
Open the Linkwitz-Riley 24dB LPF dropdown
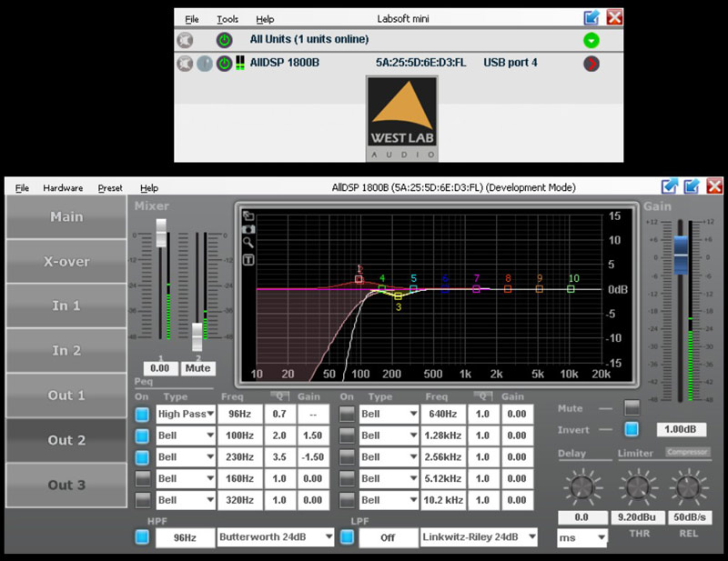(477, 536)
